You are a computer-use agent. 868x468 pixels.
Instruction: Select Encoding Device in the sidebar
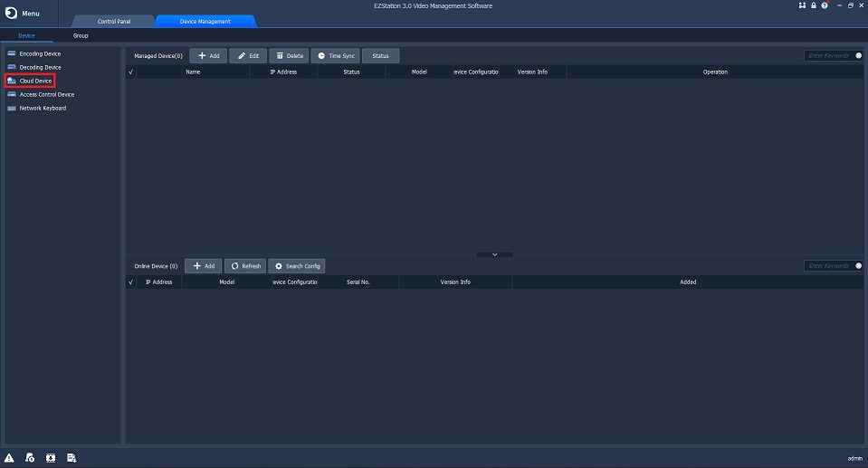point(40,53)
